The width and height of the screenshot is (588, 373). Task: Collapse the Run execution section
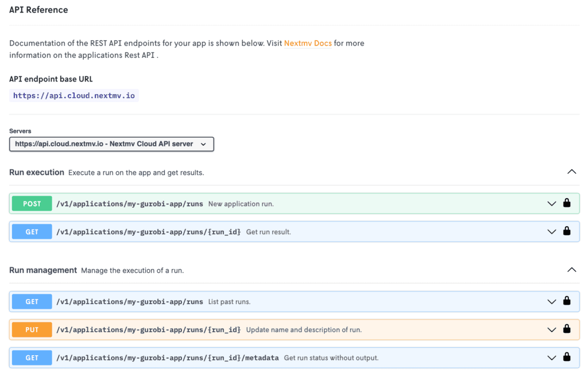571,172
